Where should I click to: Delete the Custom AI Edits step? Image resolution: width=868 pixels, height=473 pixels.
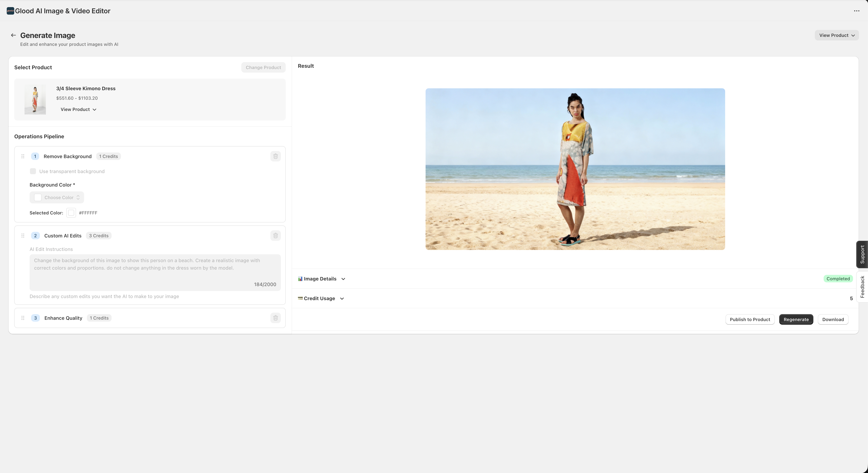(275, 236)
